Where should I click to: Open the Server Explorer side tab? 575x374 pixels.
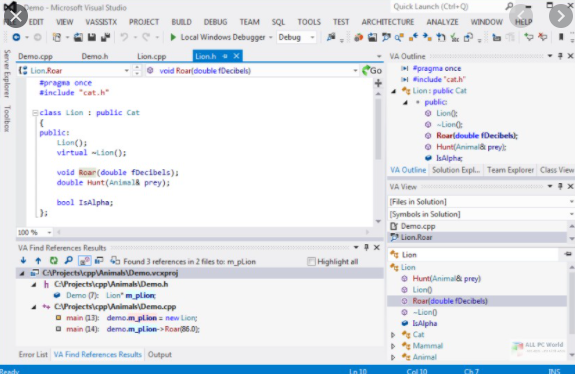point(7,73)
